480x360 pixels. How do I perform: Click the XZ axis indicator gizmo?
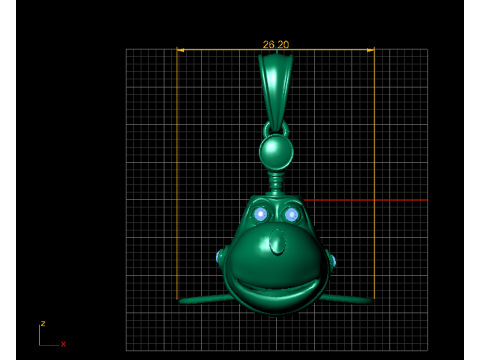52,334
